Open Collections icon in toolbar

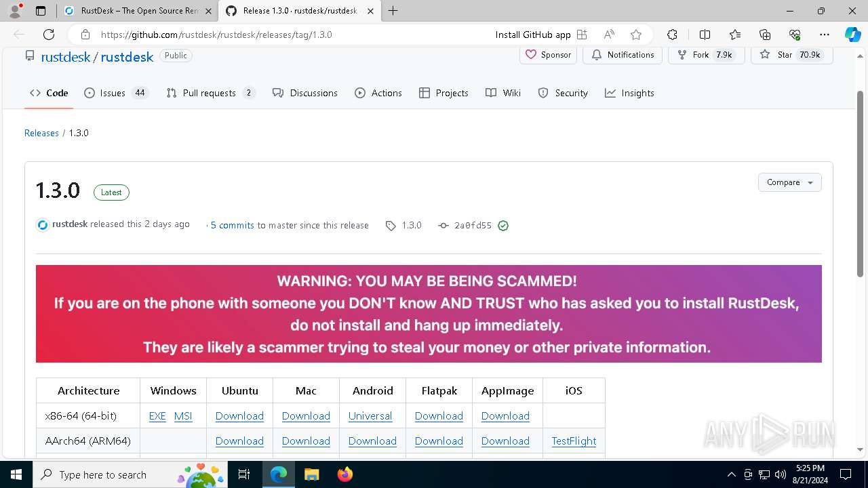click(765, 35)
